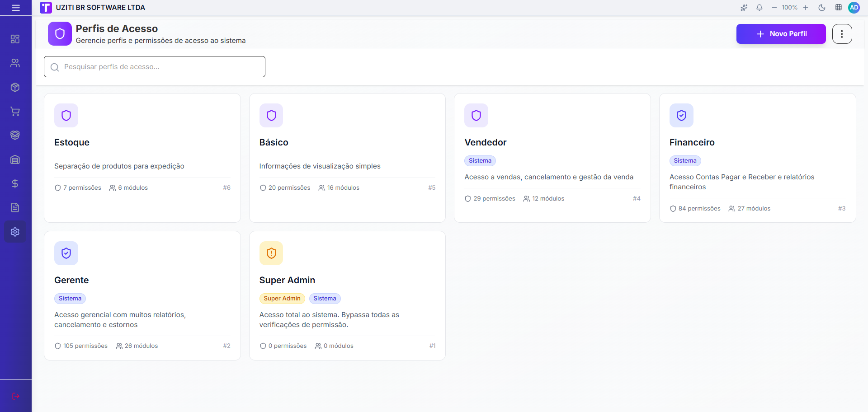
Task: Click the search magnifier icon
Action: [55, 67]
